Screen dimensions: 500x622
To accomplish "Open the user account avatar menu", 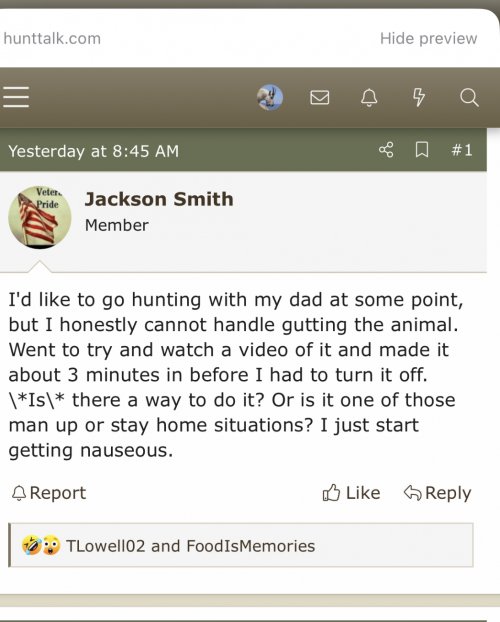I will pyautogui.click(x=270, y=97).
